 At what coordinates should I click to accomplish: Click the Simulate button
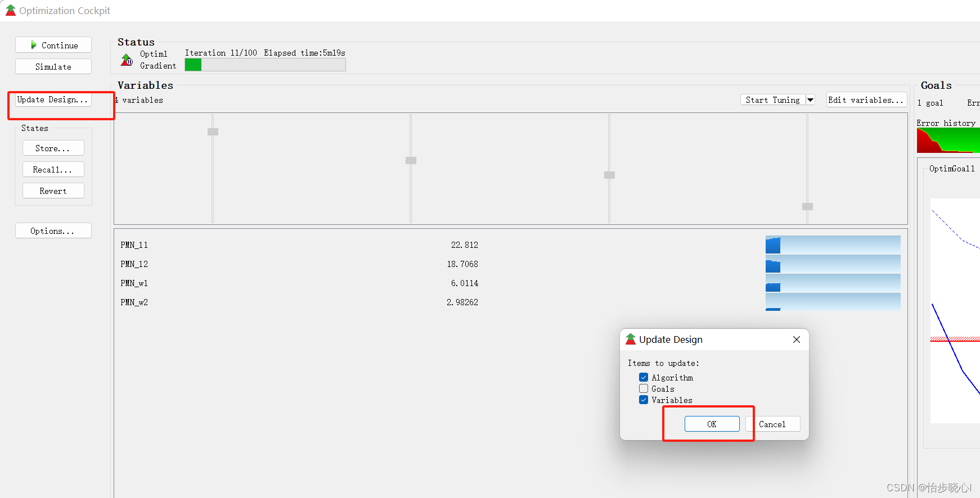(x=53, y=66)
